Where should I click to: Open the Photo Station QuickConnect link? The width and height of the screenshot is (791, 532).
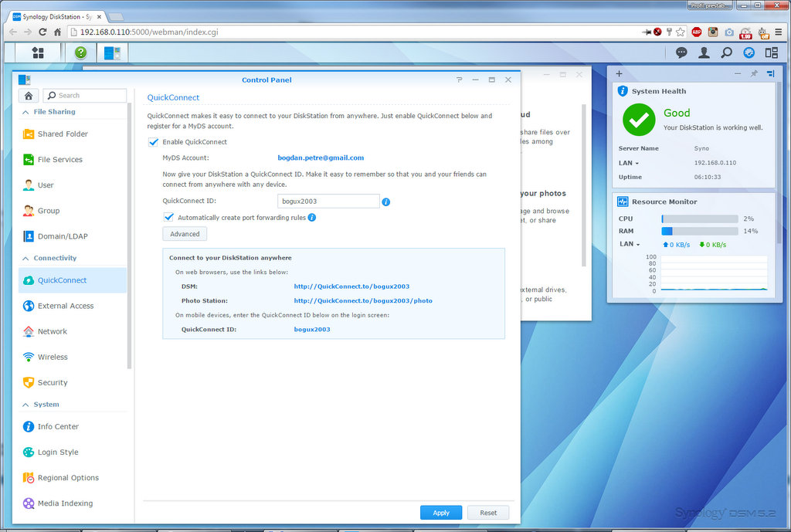[x=363, y=300]
